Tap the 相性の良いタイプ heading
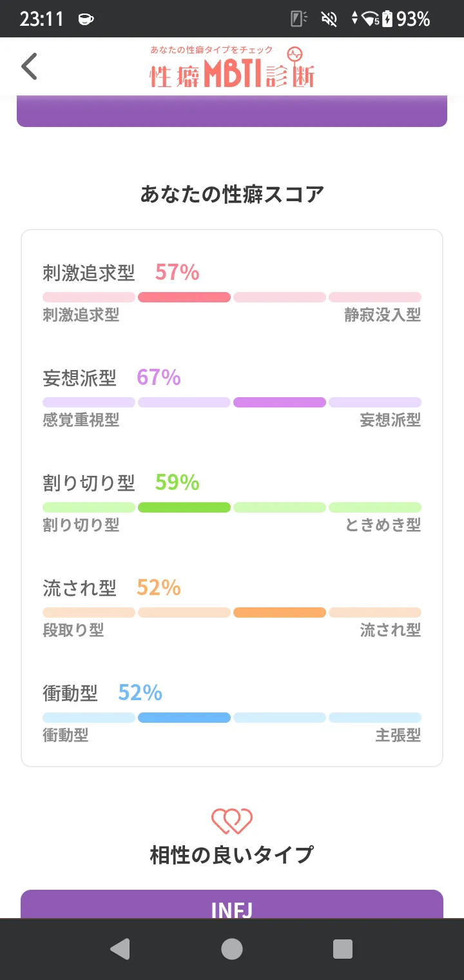 coord(232,855)
